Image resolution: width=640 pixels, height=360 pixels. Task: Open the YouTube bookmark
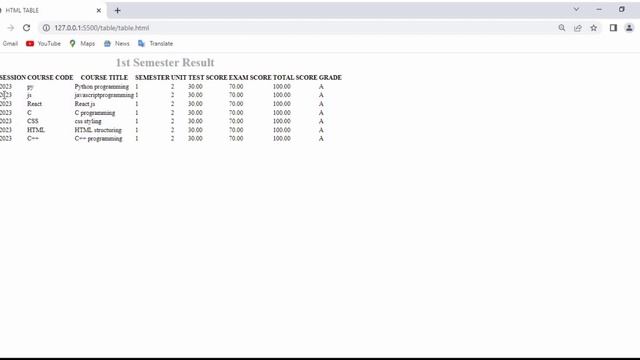(x=43, y=44)
